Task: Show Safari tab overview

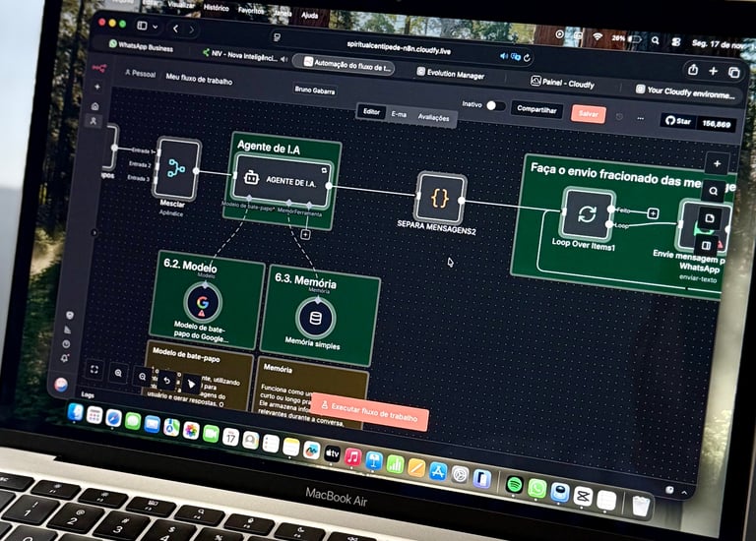Action: point(734,73)
